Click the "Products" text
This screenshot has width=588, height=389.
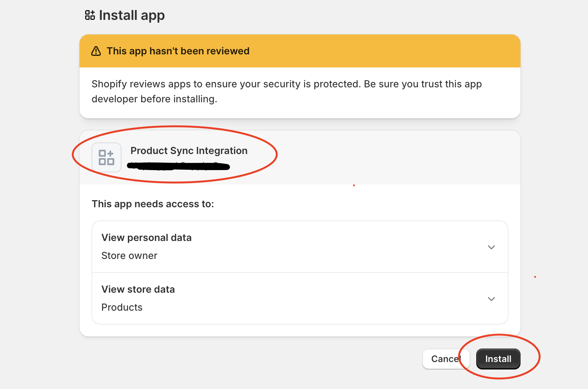click(x=122, y=307)
